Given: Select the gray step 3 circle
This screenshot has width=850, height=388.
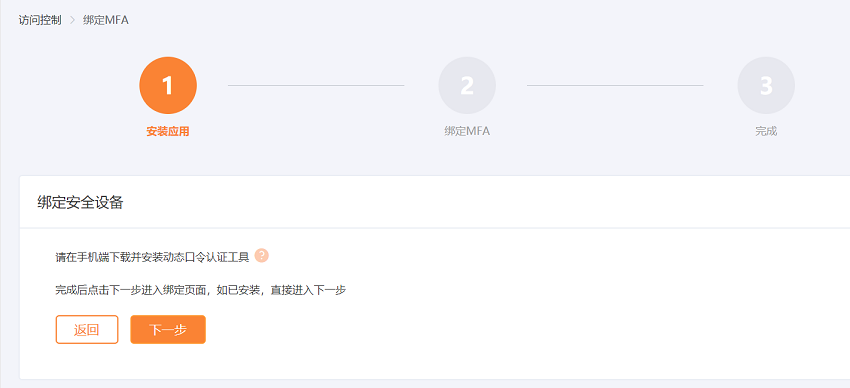Looking at the screenshot, I should pyautogui.click(x=766, y=86).
